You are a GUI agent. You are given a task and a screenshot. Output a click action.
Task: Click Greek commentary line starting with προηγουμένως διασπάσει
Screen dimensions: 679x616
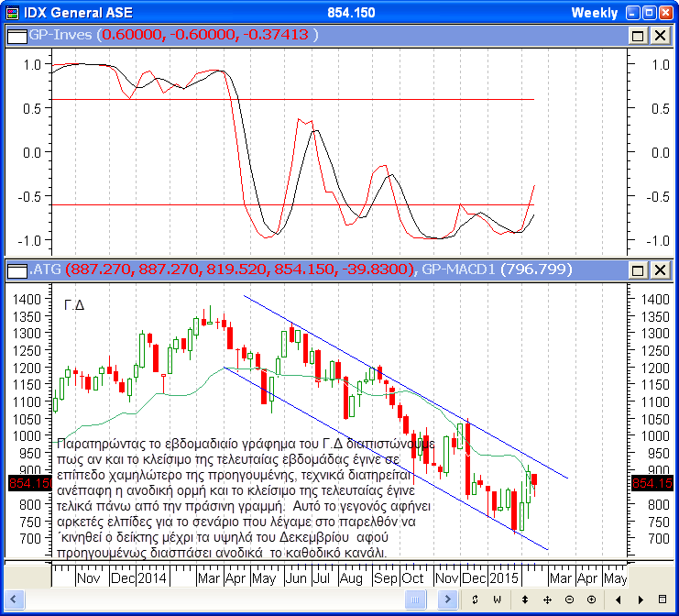222,553
